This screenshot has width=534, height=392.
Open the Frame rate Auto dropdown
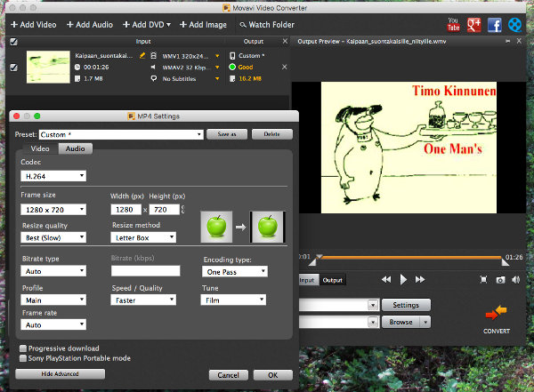(53, 324)
